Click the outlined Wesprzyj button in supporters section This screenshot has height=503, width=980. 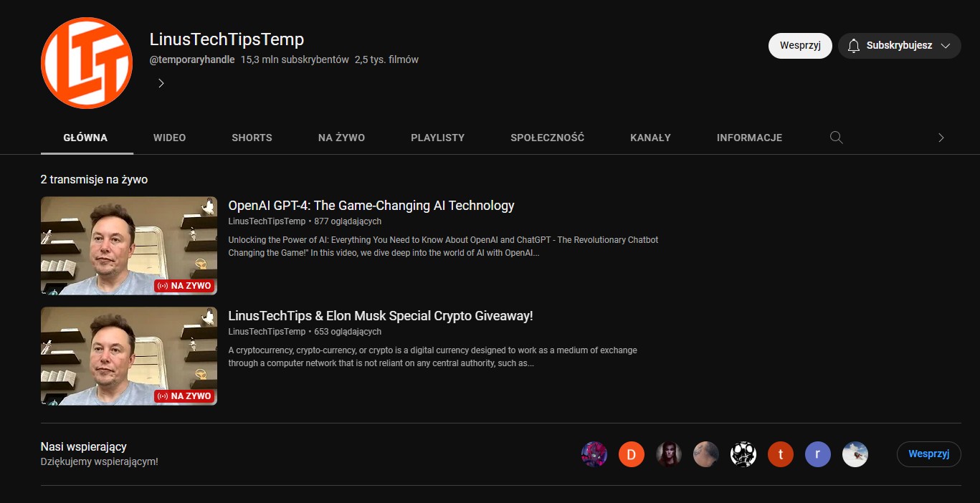[928, 454]
